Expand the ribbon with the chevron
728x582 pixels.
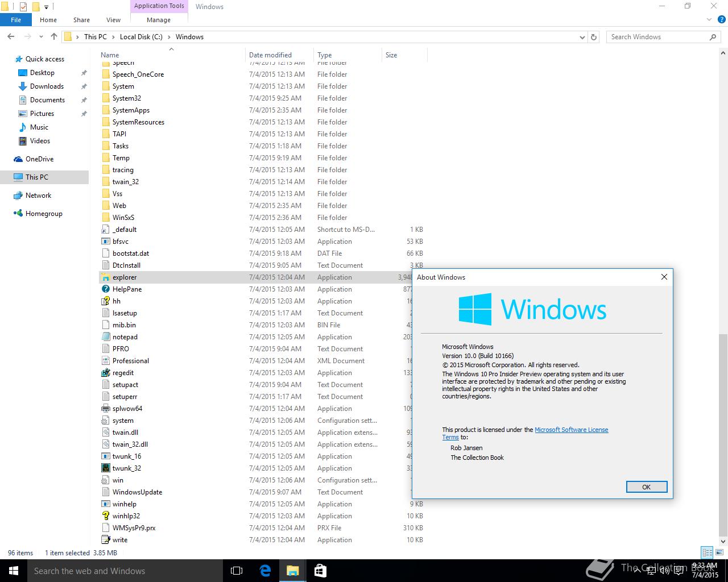tap(709, 19)
